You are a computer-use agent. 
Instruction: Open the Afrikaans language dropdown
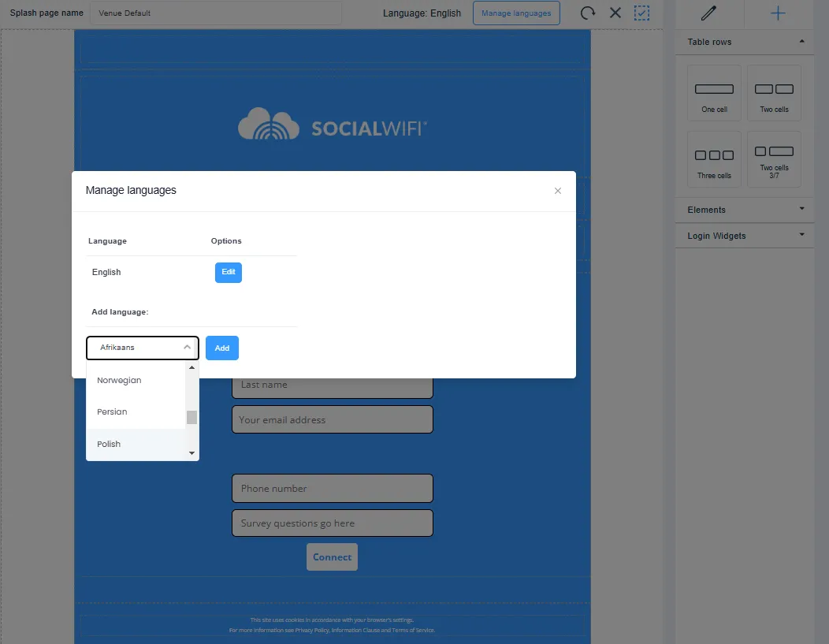pyautogui.click(x=143, y=348)
